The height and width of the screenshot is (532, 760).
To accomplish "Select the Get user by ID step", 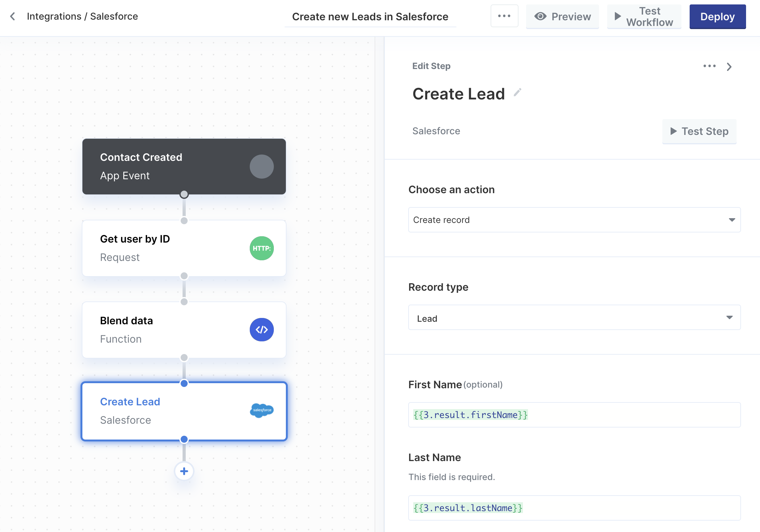I will click(x=184, y=248).
